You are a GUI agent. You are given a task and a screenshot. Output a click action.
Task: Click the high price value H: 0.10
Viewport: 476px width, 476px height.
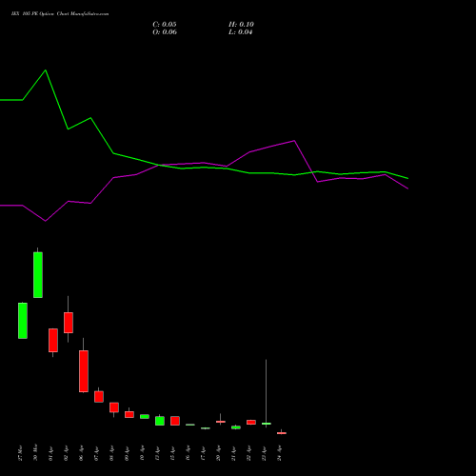click(241, 25)
